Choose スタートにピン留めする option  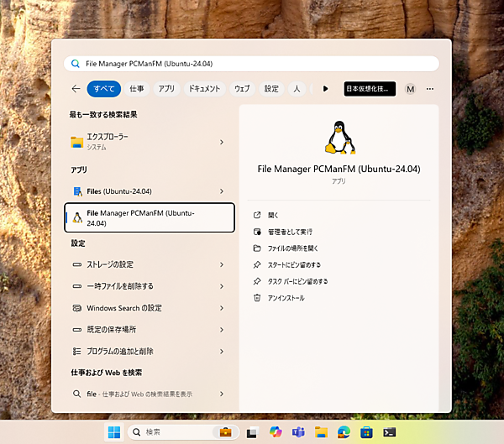click(x=294, y=264)
